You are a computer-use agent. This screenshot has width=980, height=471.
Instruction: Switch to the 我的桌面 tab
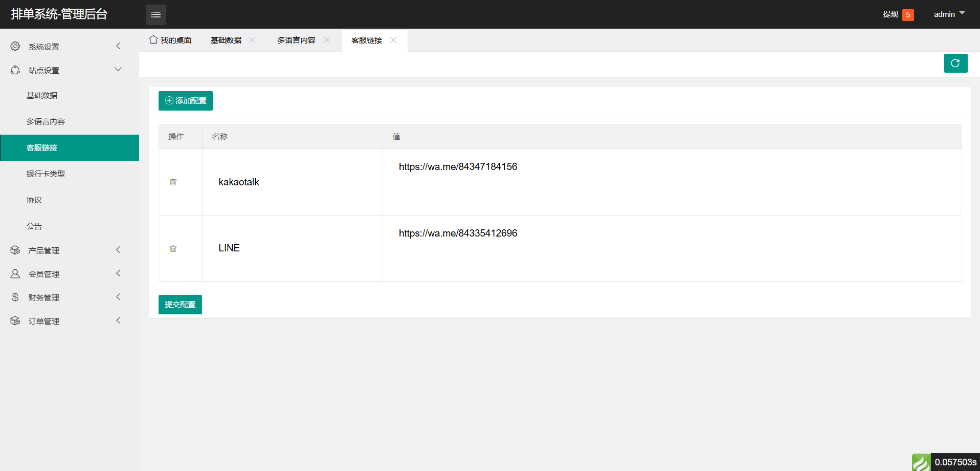(170, 40)
